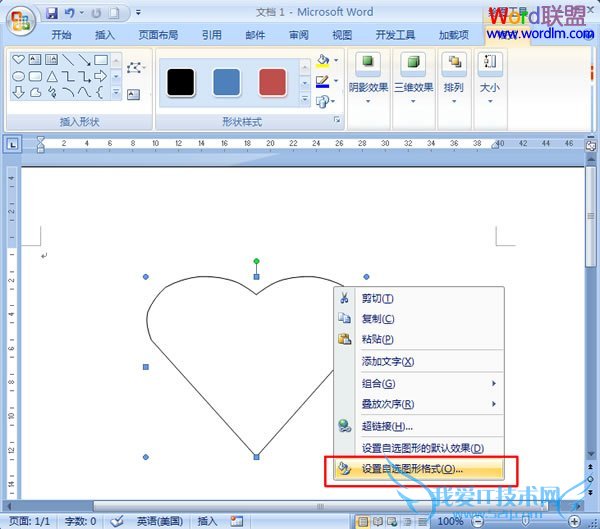The height and width of the screenshot is (529, 600).
Task: Expand the Customize Quick Access Toolbar arrow
Action: coord(138,13)
